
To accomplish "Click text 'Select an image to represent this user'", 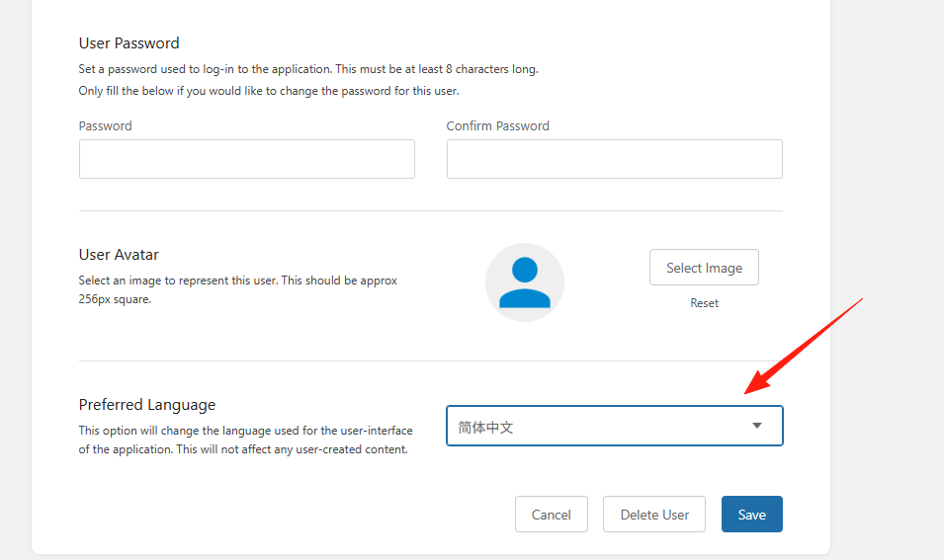I will 178,280.
